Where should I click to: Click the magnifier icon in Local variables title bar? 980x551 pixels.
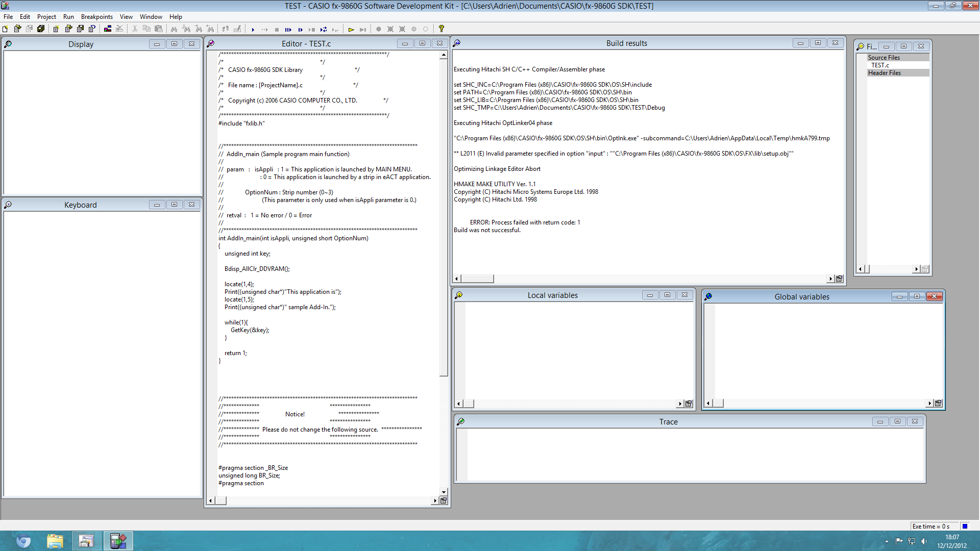tap(459, 295)
